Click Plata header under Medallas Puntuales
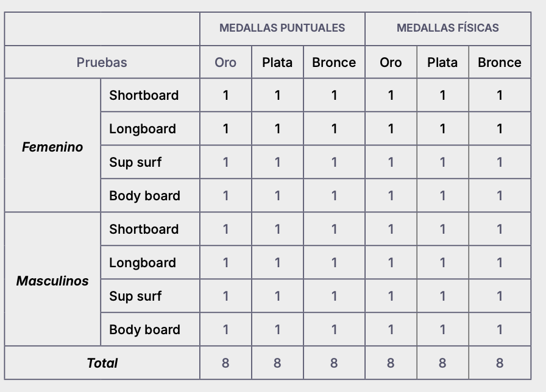546x392 pixels. pyautogui.click(x=277, y=62)
